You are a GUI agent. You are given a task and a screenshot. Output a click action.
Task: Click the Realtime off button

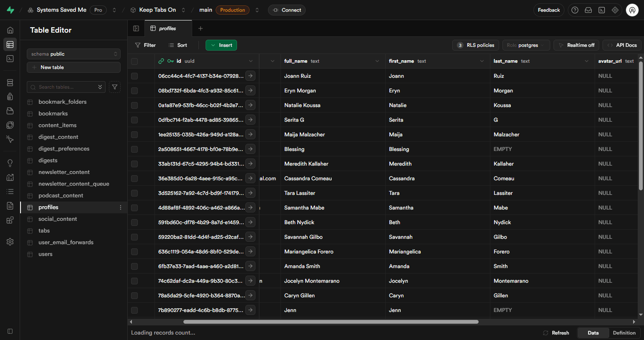(x=577, y=45)
